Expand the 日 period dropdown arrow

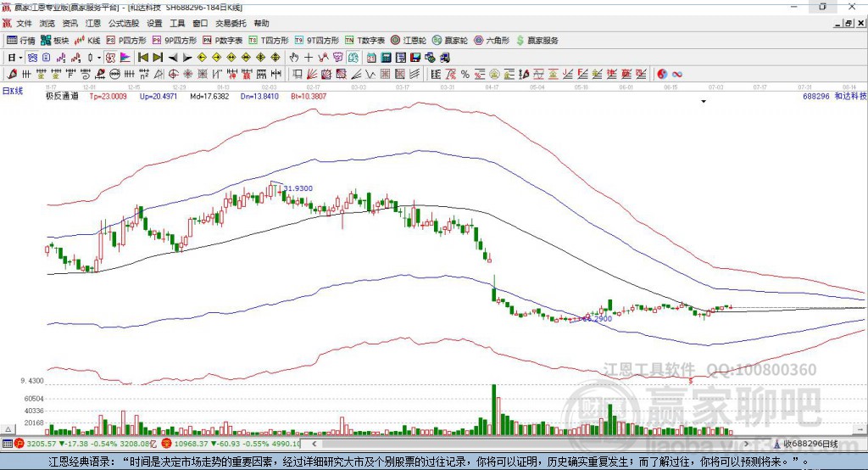click(20, 58)
